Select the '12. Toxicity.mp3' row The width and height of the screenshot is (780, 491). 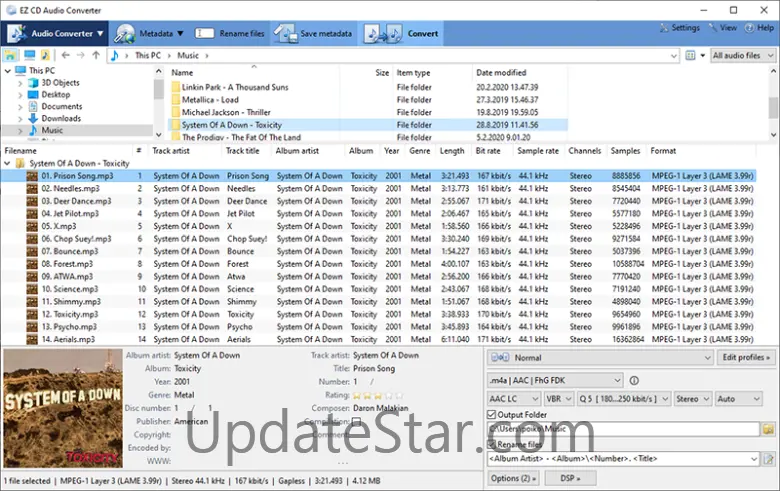click(378, 314)
